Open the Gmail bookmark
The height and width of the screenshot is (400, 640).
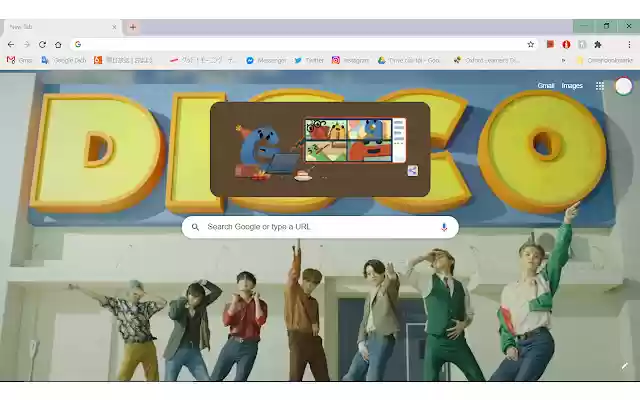pyautogui.click(x=19, y=60)
